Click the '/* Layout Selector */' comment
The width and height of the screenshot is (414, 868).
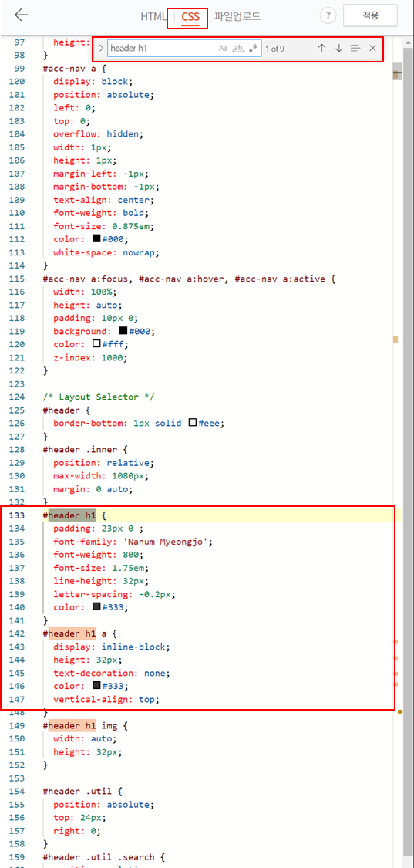click(99, 397)
